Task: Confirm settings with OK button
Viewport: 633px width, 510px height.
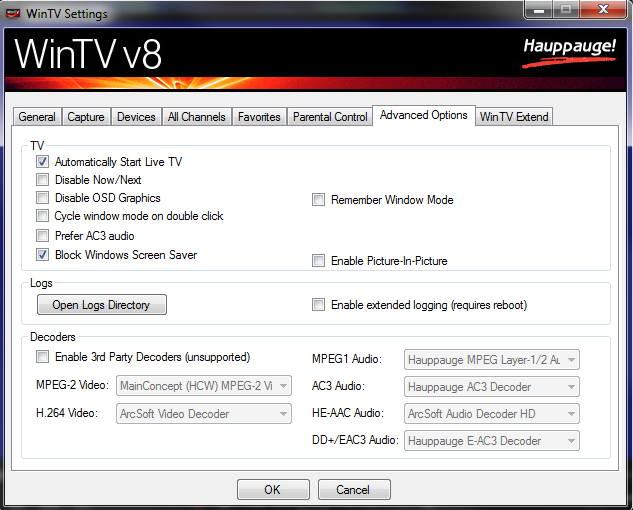Action: [x=273, y=489]
